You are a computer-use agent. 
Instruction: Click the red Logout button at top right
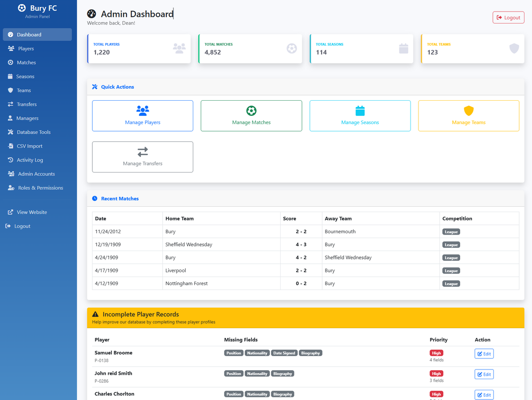click(x=509, y=18)
